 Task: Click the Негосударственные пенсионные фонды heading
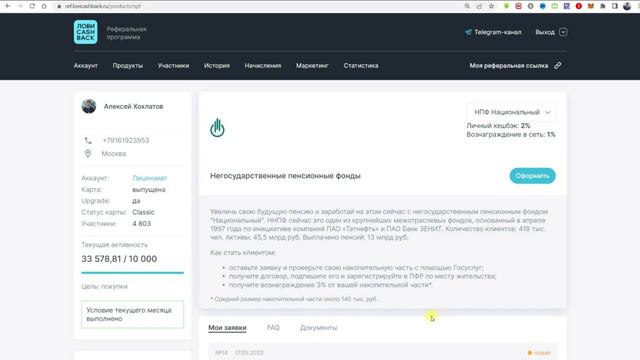coord(285,176)
